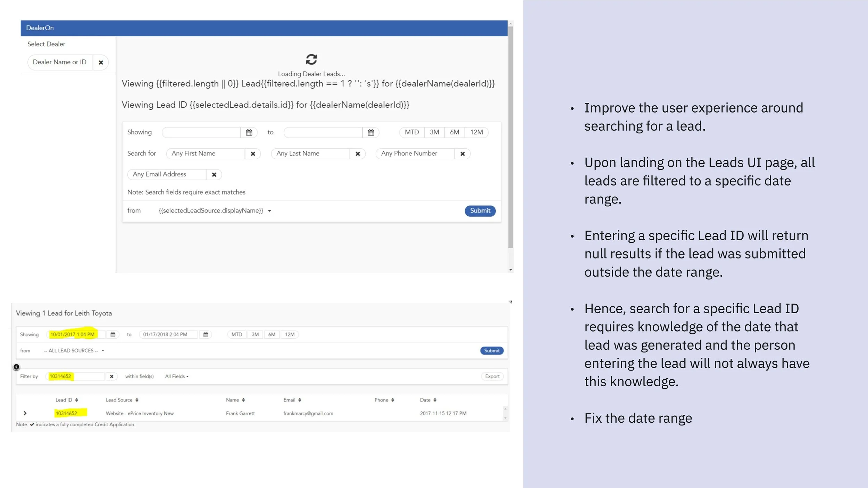Open the selectedLeadSource dropdown
The height and width of the screenshot is (488, 868).
pos(215,211)
